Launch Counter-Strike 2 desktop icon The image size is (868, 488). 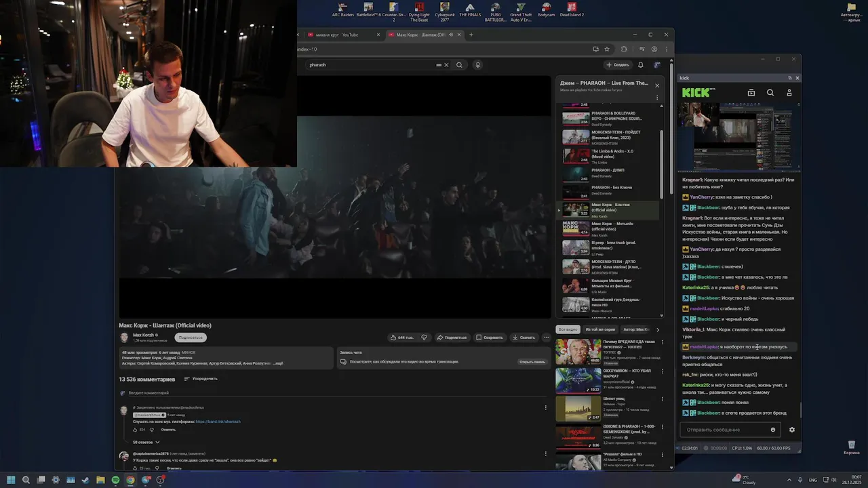(x=393, y=12)
